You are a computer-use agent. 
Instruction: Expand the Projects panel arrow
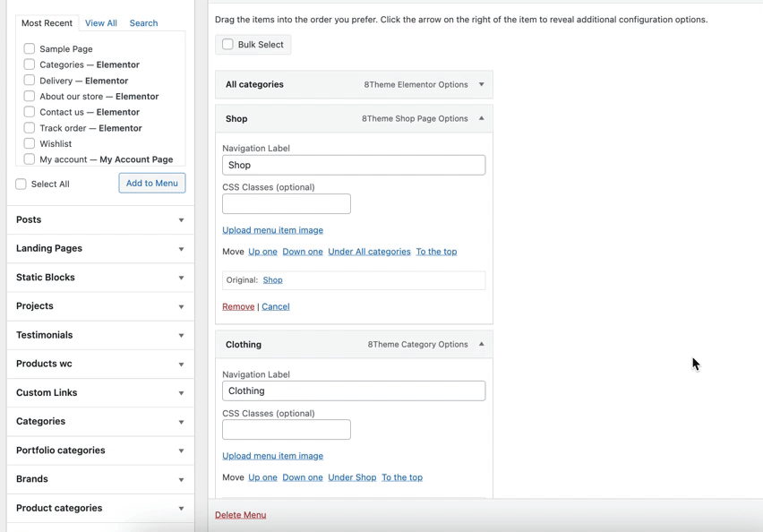pyautogui.click(x=181, y=306)
